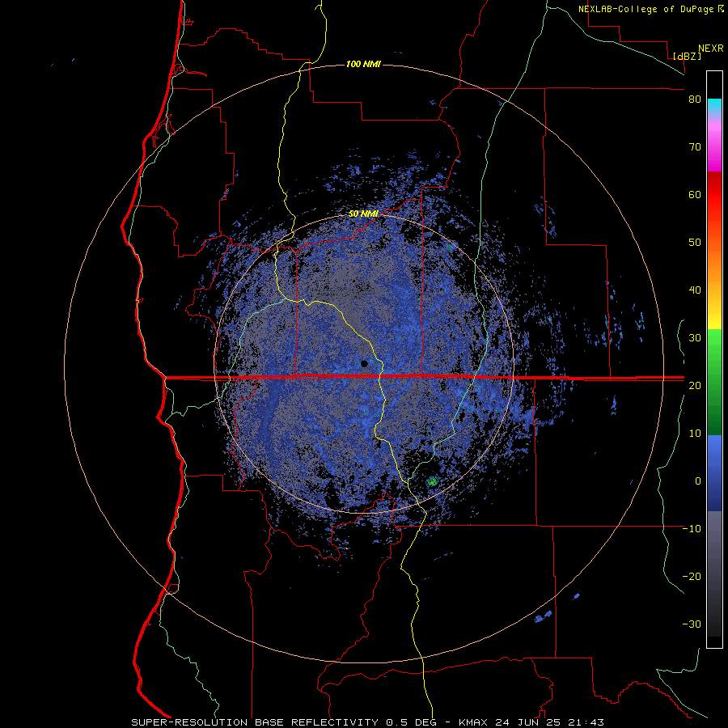Click the 30 value on the dBZ scale
Screen dimensions: 728x728
(x=695, y=338)
